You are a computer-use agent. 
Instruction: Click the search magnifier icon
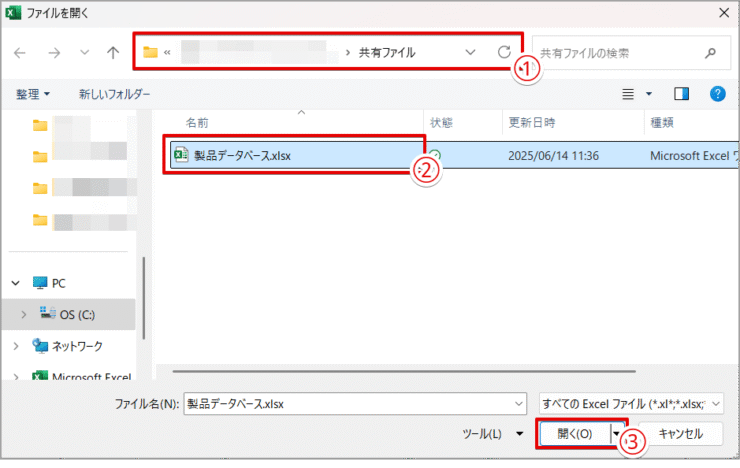coord(710,53)
